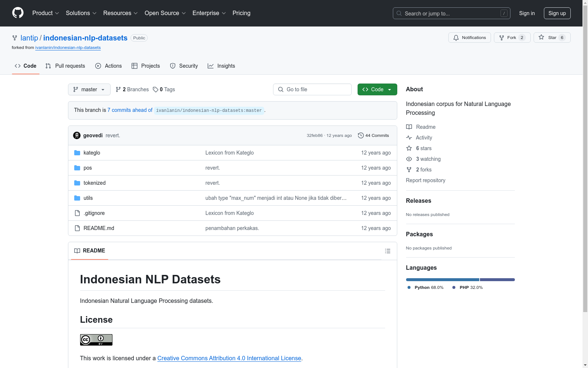This screenshot has width=588, height=368.
Task: Open the 7 commits ahead of link
Action: coord(130,110)
